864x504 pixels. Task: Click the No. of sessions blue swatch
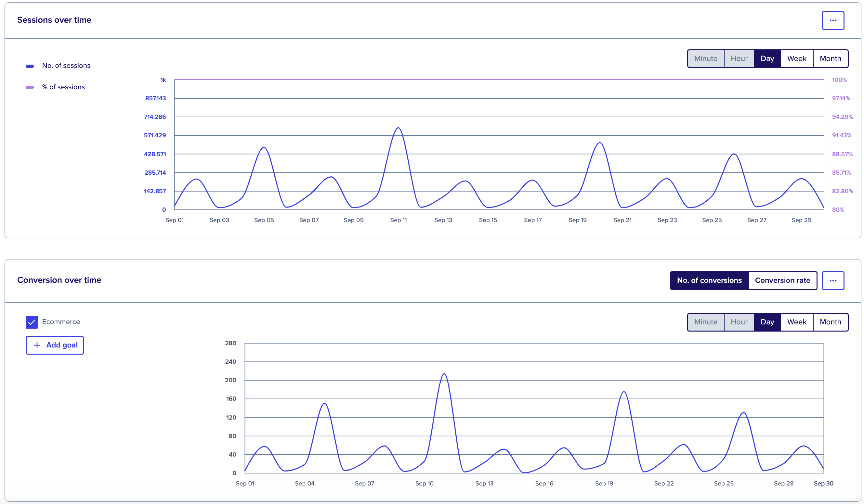pyautogui.click(x=30, y=66)
